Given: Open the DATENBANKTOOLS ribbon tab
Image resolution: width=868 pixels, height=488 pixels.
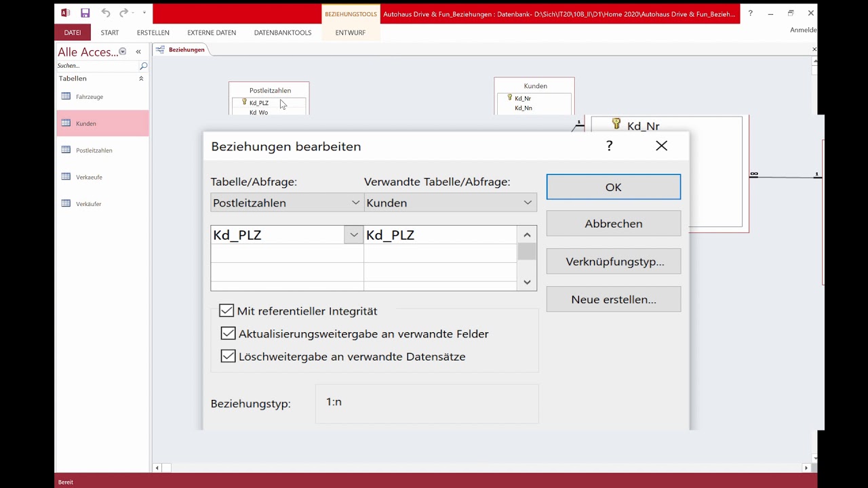Looking at the screenshot, I should [x=283, y=33].
